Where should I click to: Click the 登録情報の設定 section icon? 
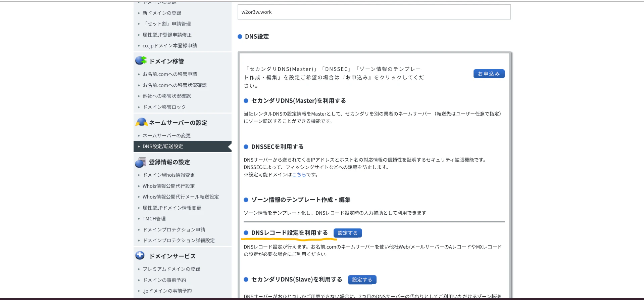pos(141,162)
